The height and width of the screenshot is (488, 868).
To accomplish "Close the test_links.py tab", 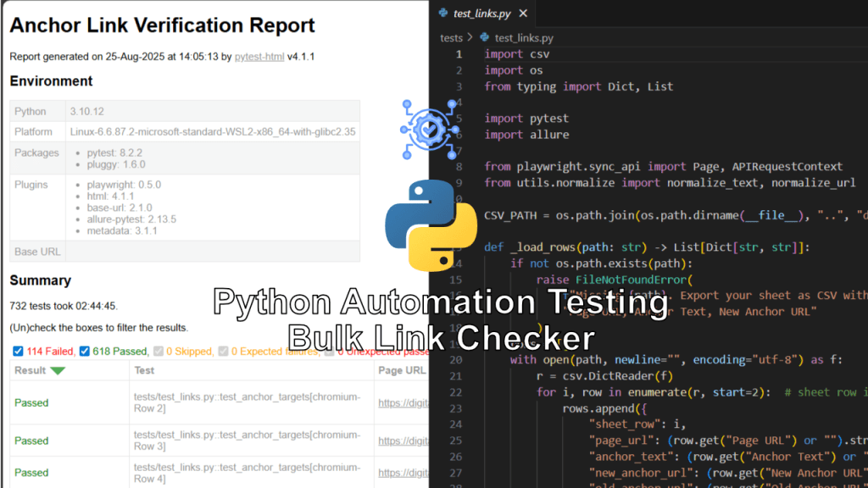I will (522, 14).
